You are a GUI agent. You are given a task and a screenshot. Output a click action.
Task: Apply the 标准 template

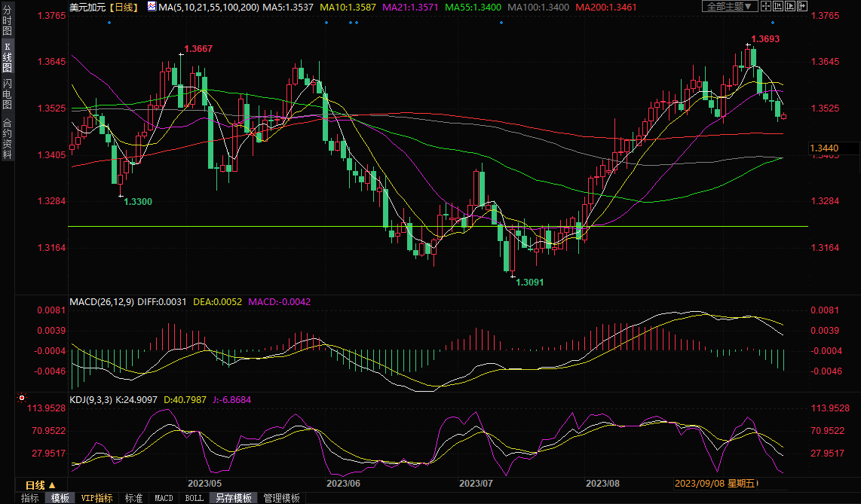coord(133,498)
